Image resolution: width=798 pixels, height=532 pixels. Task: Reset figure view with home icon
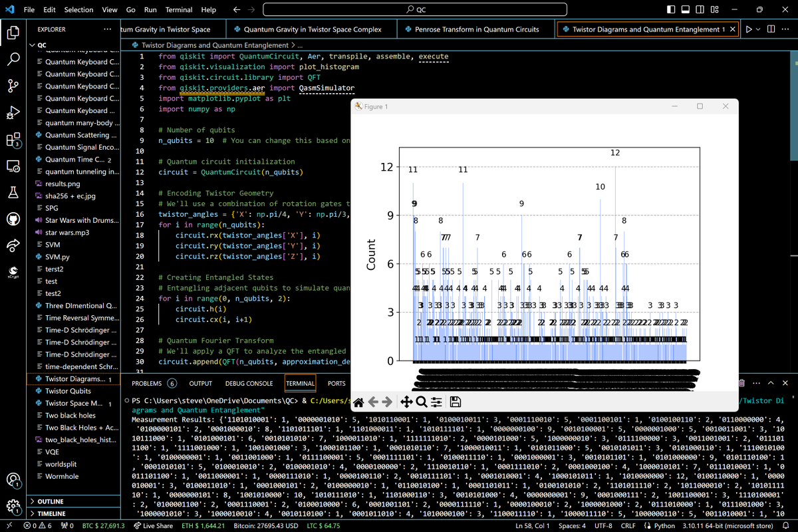coord(358,402)
